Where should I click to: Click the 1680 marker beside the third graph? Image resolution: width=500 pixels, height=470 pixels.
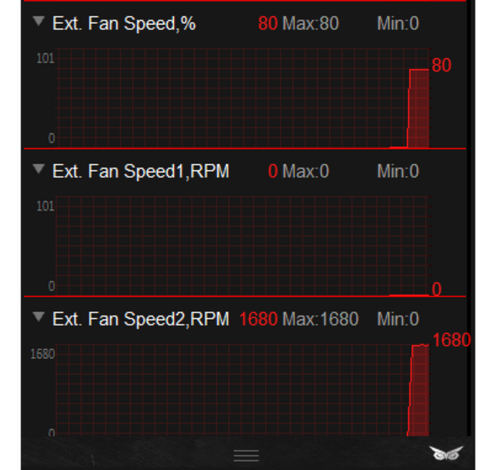pos(452,340)
